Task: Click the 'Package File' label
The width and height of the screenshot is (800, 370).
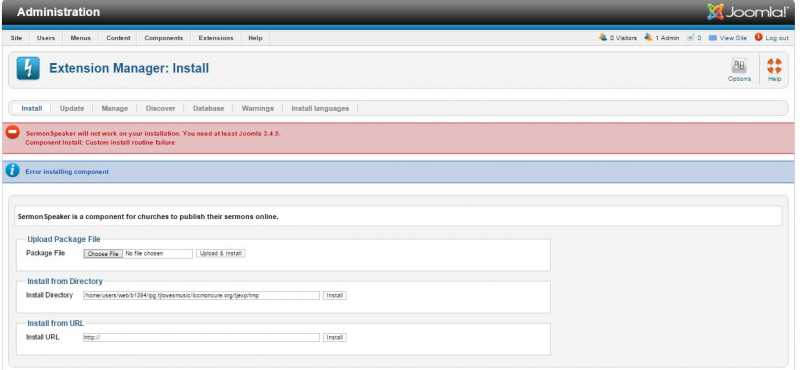Action: coord(45,253)
